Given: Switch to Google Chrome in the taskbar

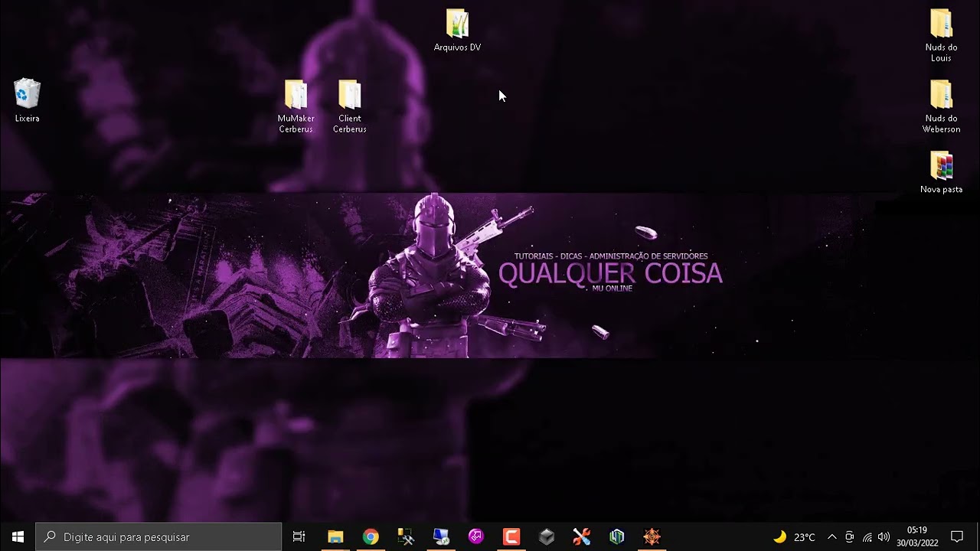Looking at the screenshot, I should click(x=371, y=536).
